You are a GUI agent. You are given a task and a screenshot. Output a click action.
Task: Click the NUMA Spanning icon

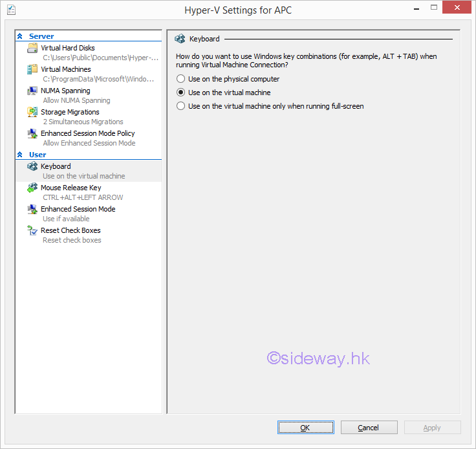click(x=32, y=91)
